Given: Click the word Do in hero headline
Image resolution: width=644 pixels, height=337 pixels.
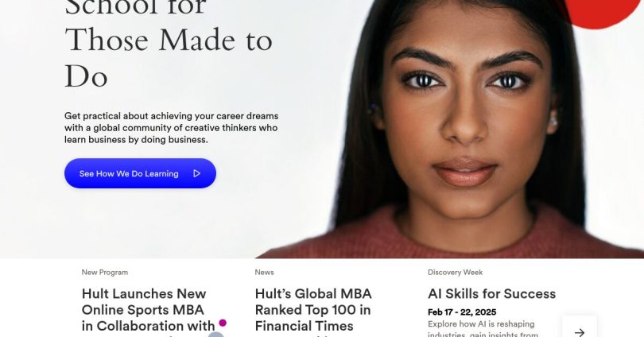Looking at the screenshot, I should point(86,76).
